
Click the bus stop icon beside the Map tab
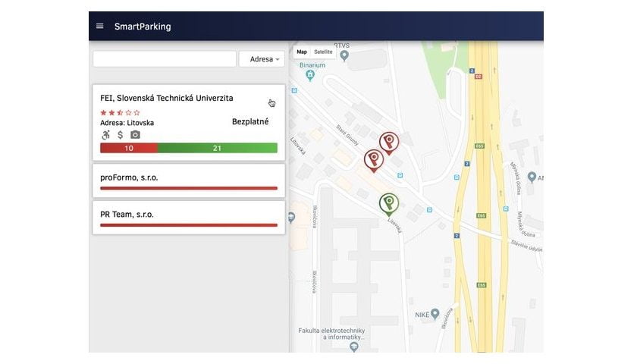(x=294, y=90)
